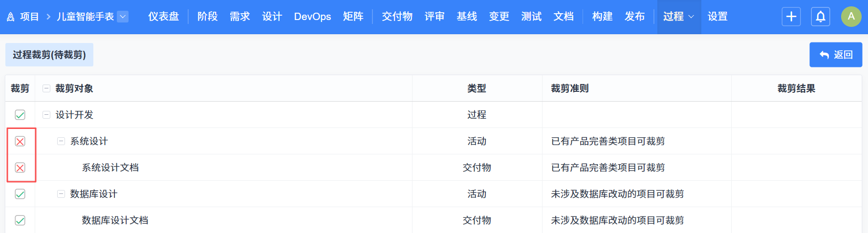
Task: Collapse the 数据库设计 tree node
Action: point(61,194)
